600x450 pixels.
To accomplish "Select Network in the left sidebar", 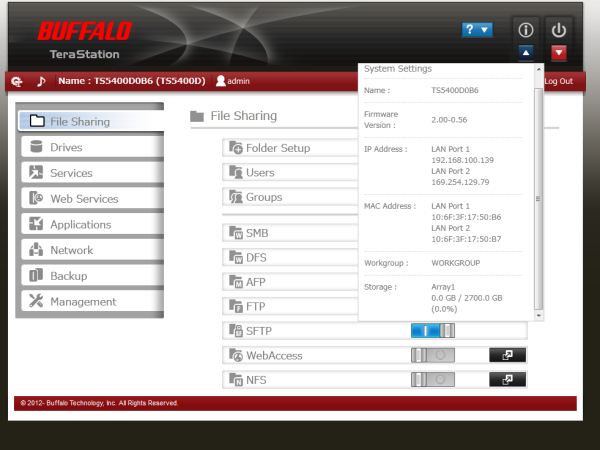I will point(90,250).
